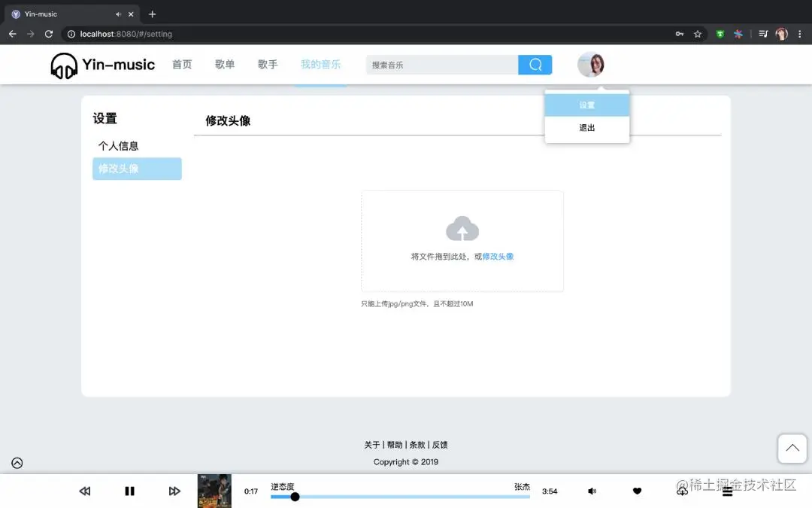Select 设置 in the avatar dropdown
Image resolution: width=812 pixels, height=508 pixels.
click(x=587, y=105)
